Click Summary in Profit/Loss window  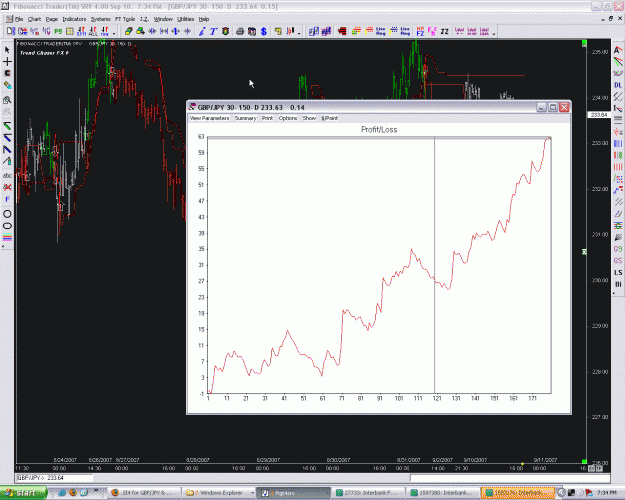point(246,118)
